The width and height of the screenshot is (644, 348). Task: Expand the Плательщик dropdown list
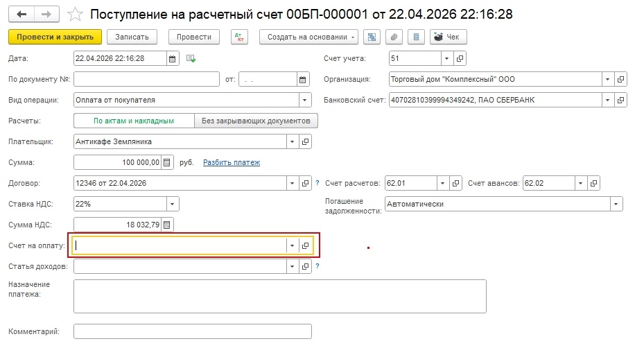(292, 141)
